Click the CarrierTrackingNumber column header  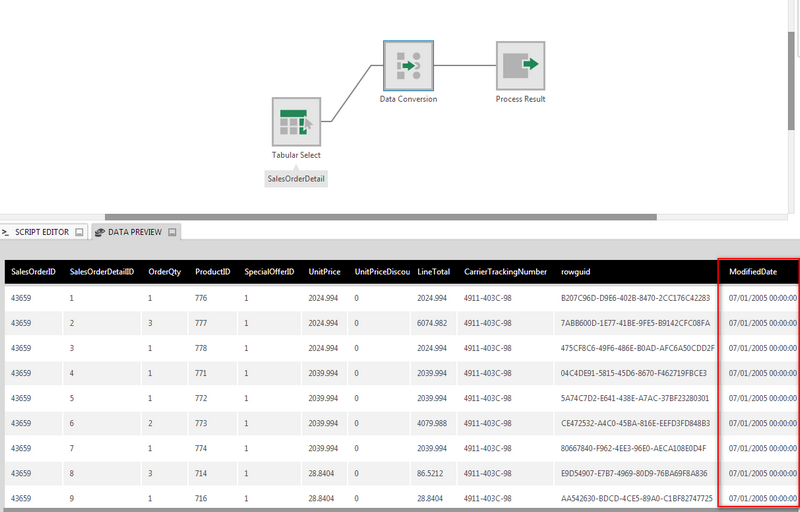tap(505, 271)
